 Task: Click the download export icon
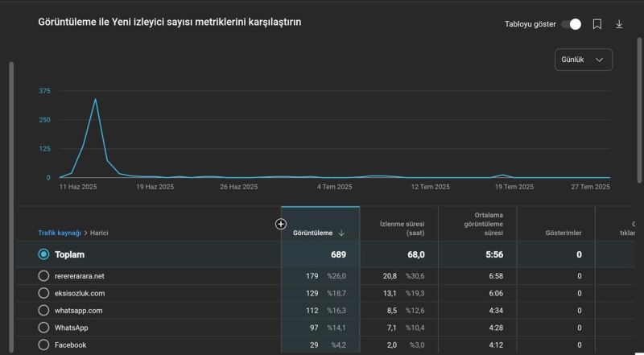[x=619, y=24]
